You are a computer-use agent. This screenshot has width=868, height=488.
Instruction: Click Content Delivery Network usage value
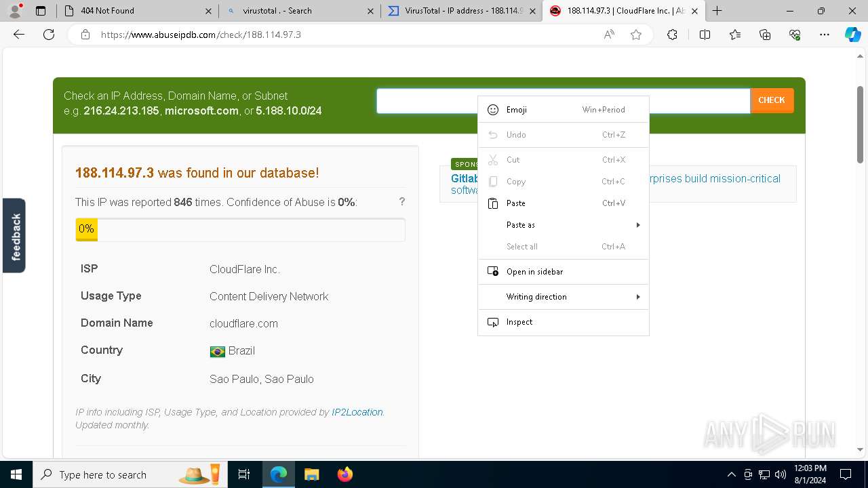tap(269, 297)
